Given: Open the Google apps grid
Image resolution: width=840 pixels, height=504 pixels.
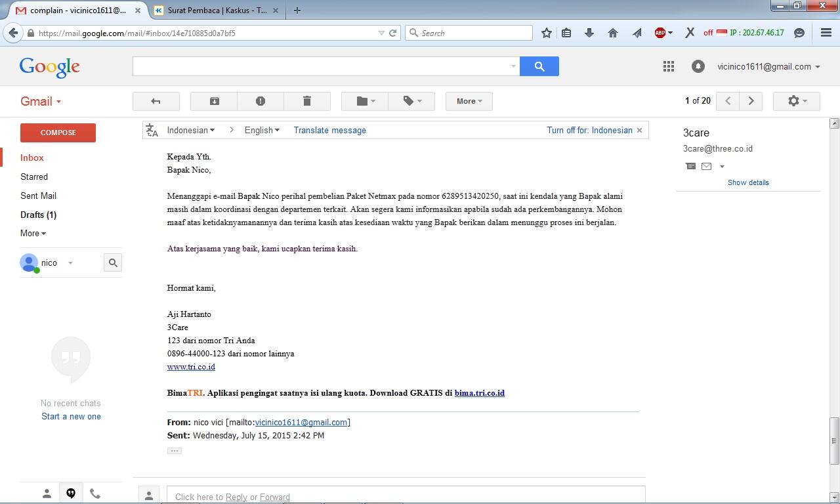Looking at the screenshot, I should point(669,66).
